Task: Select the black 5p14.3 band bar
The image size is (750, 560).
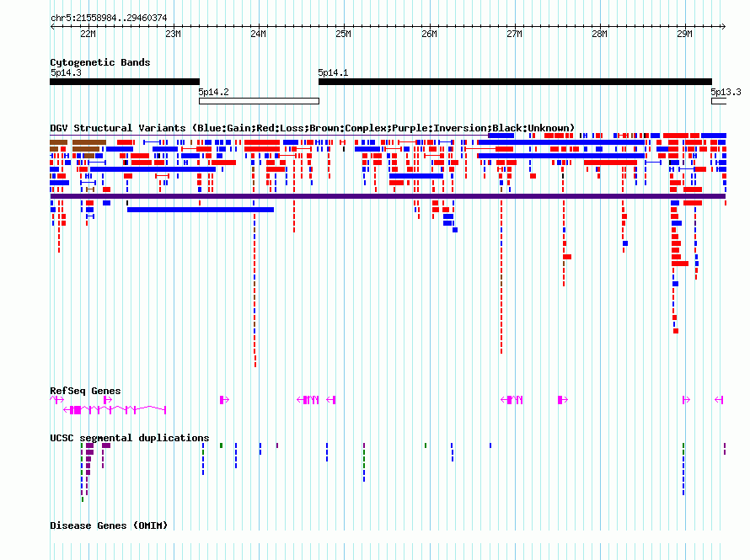Action: pos(125,82)
